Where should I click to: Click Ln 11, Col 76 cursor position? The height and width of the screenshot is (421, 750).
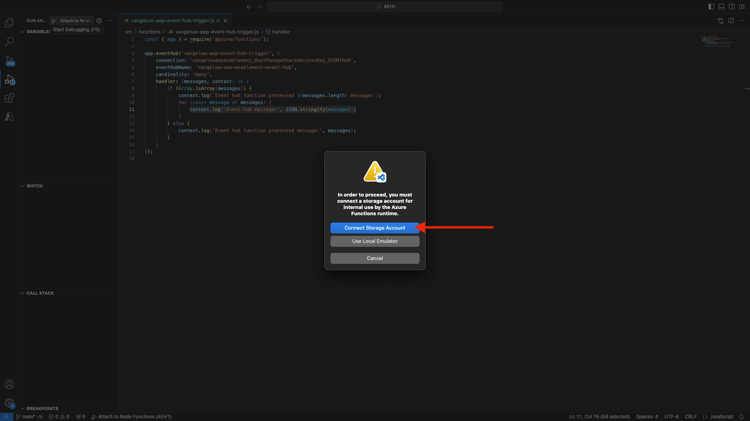599,417
